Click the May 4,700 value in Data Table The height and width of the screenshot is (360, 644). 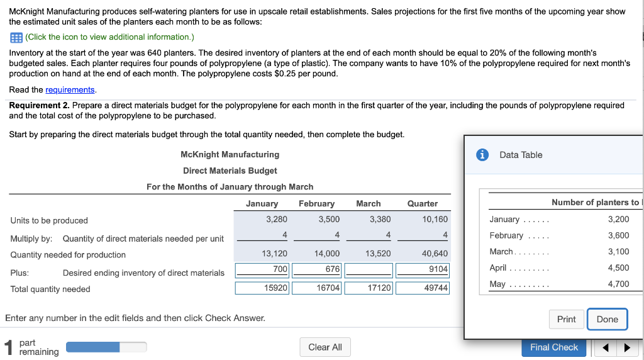coord(618,284)
